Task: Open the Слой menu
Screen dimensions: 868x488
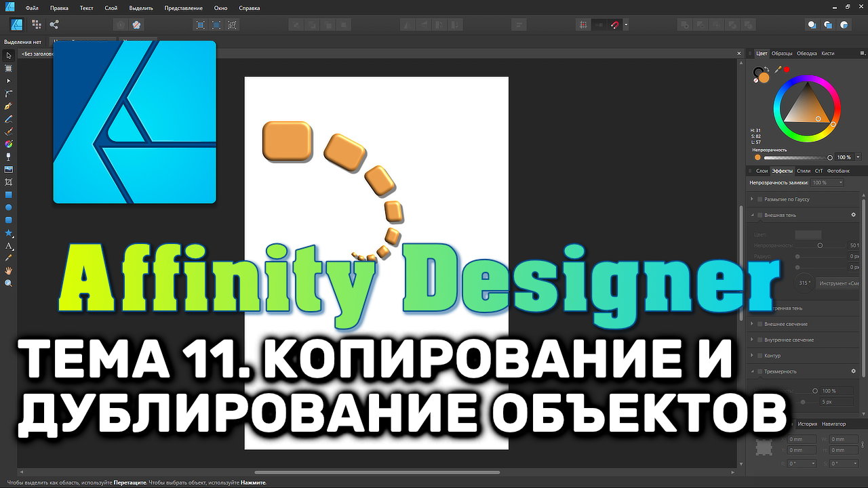Action: click(111, 8)
